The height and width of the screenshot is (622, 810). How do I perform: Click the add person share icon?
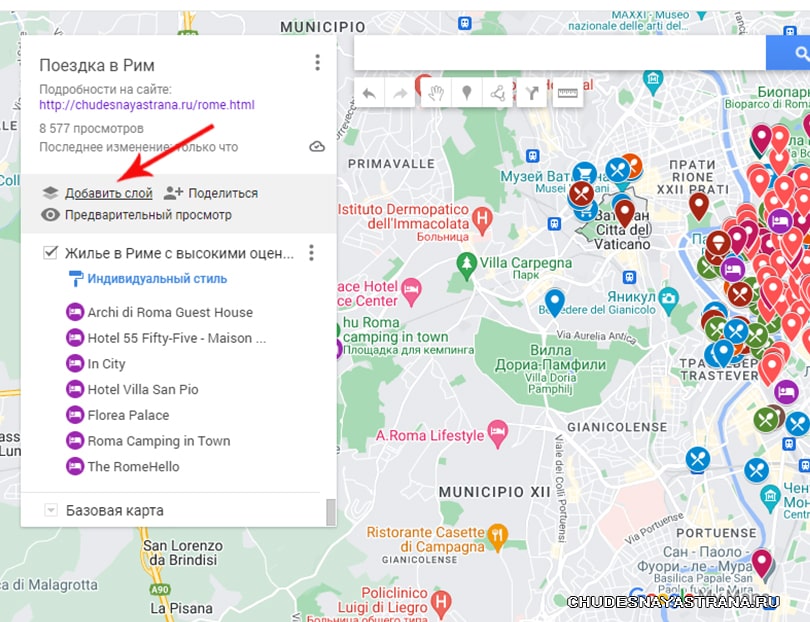pos(173,193)
